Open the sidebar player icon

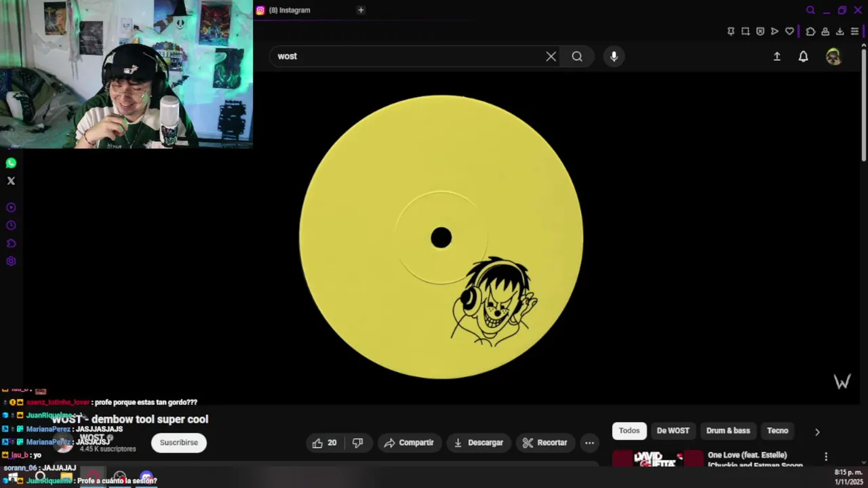(11, 207)
